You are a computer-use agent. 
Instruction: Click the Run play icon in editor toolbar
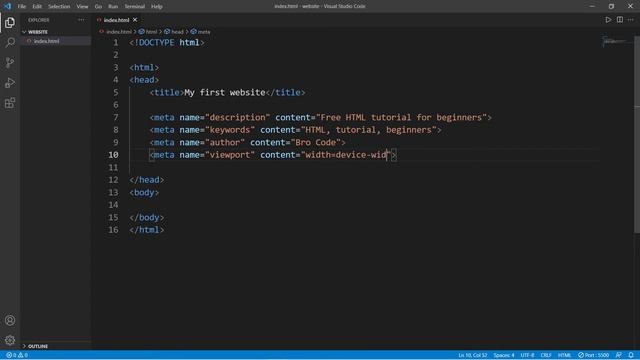pos(608,20)
